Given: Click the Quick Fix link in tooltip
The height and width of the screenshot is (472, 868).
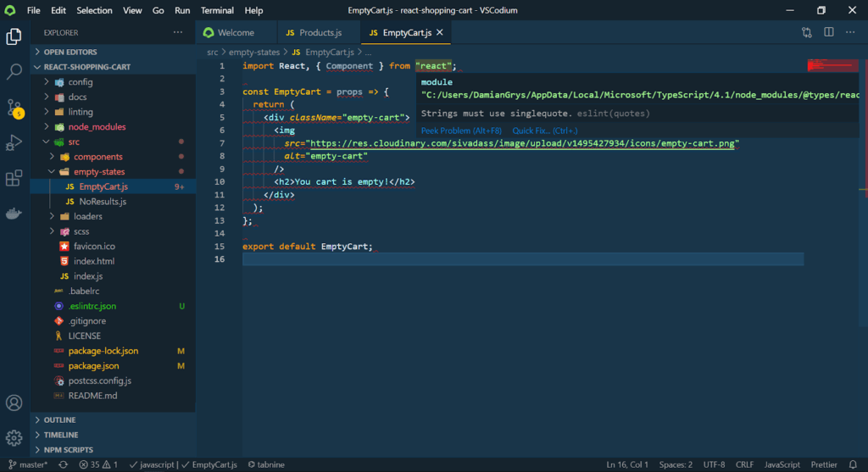Looking at the screenshot, I should 544,130.
